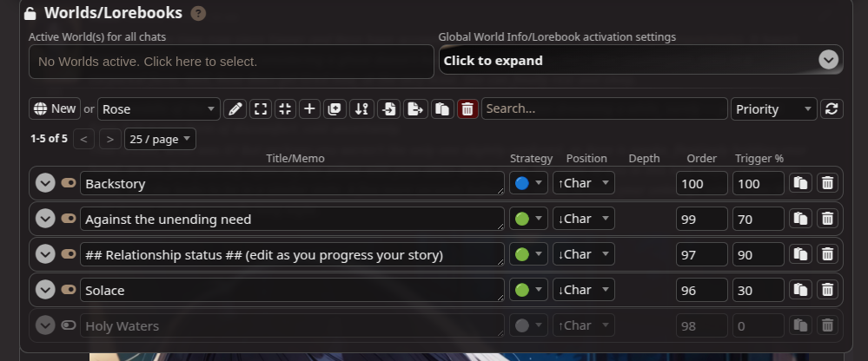Import a lorebook file icon
This screenshot has width=868, height=361.
pos(389,109)
